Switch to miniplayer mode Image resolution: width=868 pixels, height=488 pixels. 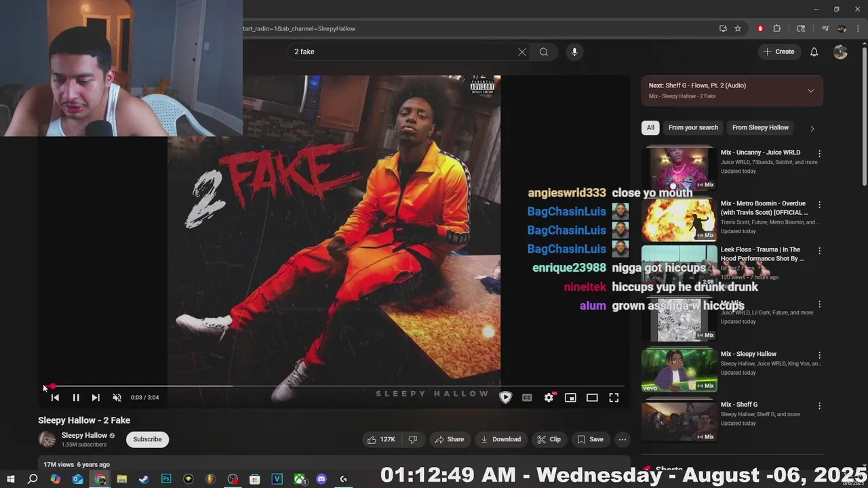click(570, 398)
